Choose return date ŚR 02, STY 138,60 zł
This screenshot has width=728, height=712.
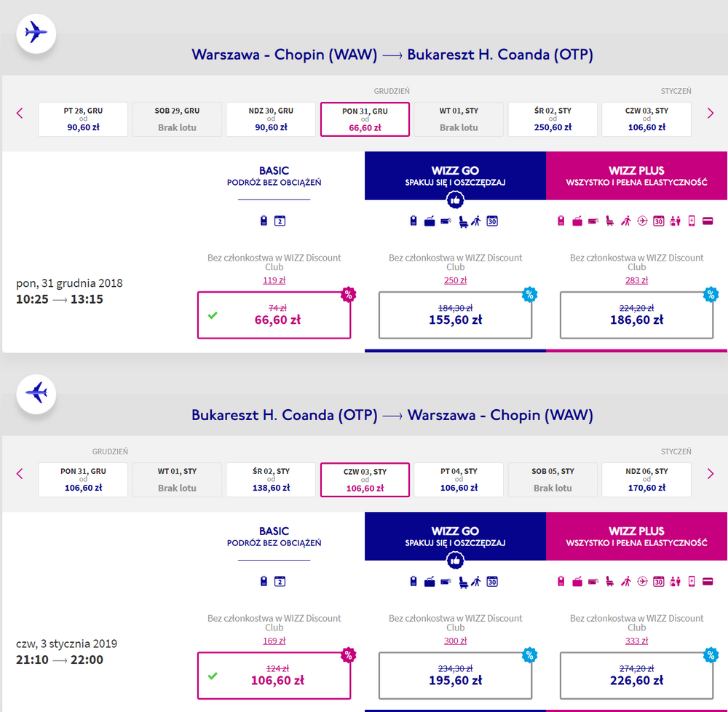tap(271, 480)
